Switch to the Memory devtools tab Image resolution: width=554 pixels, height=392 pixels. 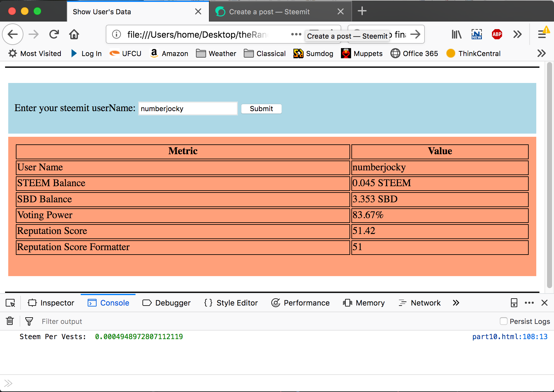point(364,303)
